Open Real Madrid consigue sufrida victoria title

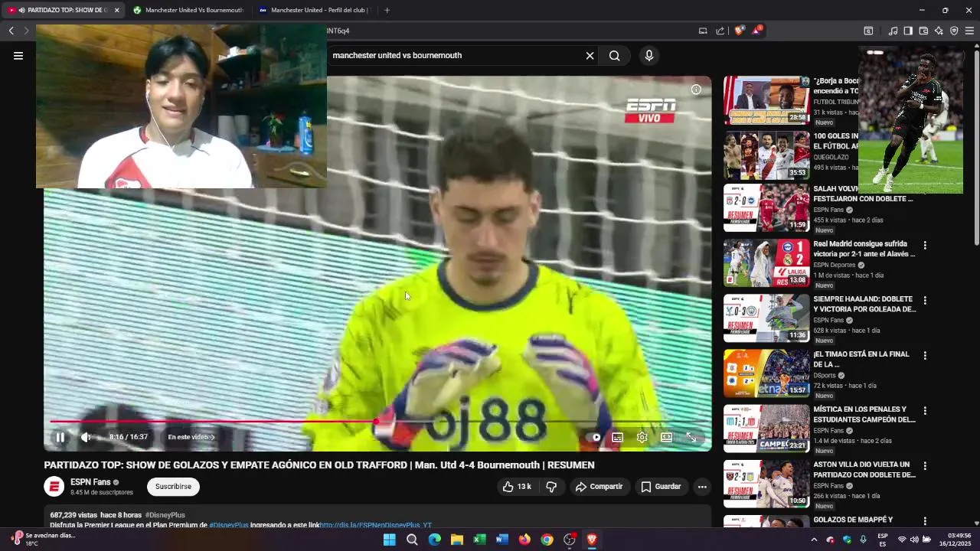pyautogui.click(x=864, y=249)
